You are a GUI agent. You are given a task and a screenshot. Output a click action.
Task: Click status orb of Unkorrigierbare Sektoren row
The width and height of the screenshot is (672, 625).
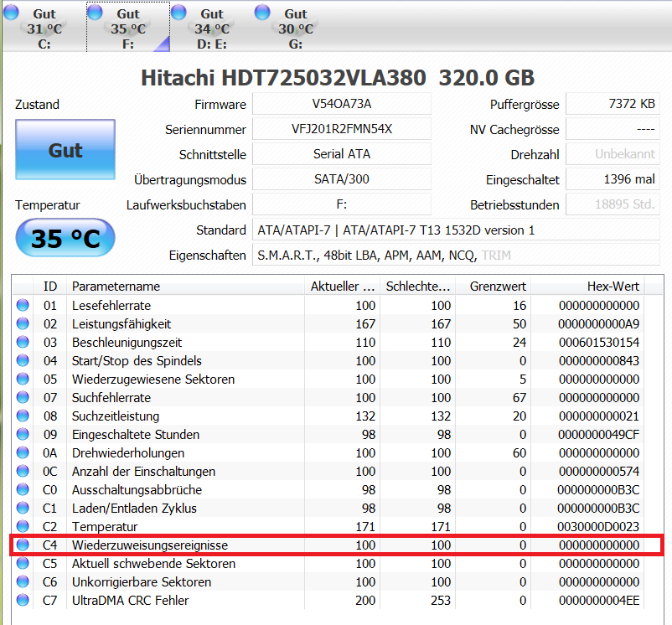(23, 581)
